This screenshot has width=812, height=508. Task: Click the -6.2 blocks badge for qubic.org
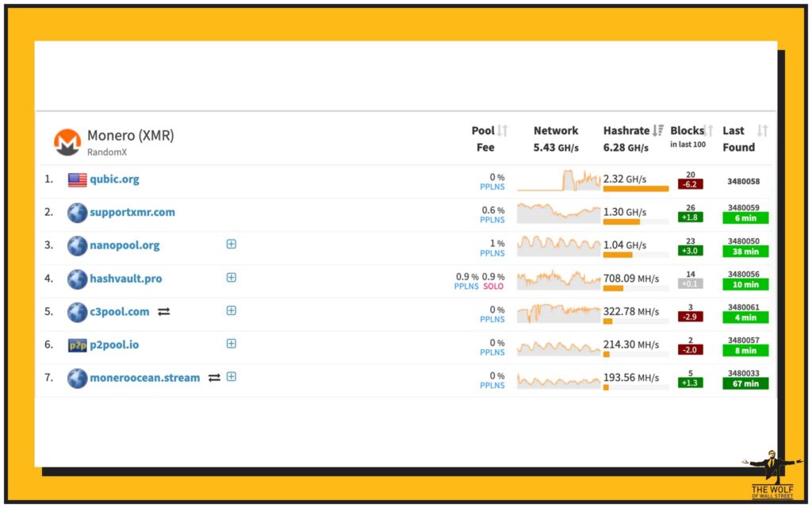coord(691,184)
